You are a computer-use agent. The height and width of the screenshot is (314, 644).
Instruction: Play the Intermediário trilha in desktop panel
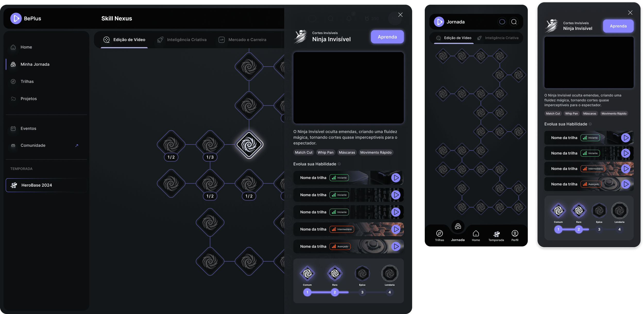point(396,229)
